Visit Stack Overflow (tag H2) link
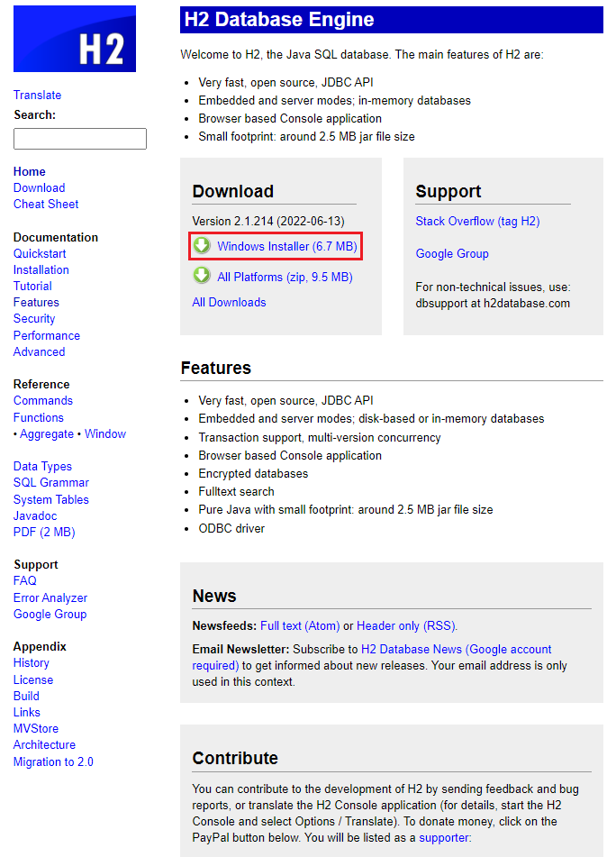616x857 pixels. pyautogui.click(x=477, y=221)
